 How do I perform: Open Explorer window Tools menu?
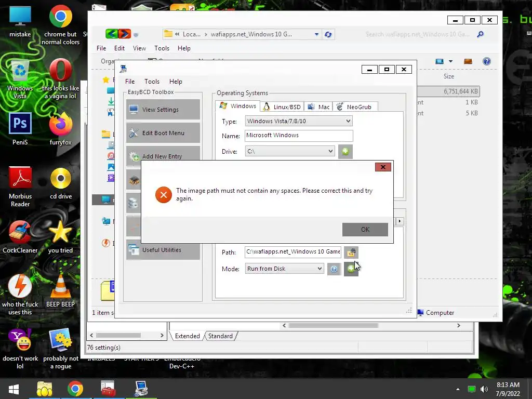point(162,48)
